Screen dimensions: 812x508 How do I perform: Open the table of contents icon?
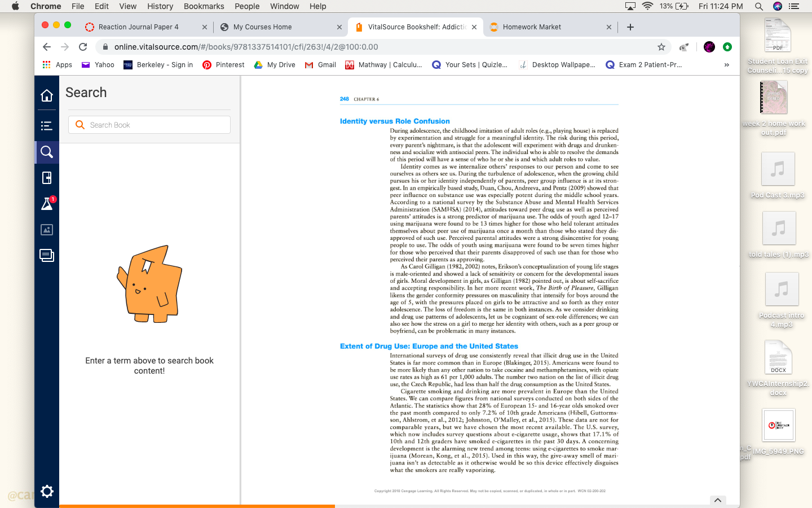click(x=47, y=126)
